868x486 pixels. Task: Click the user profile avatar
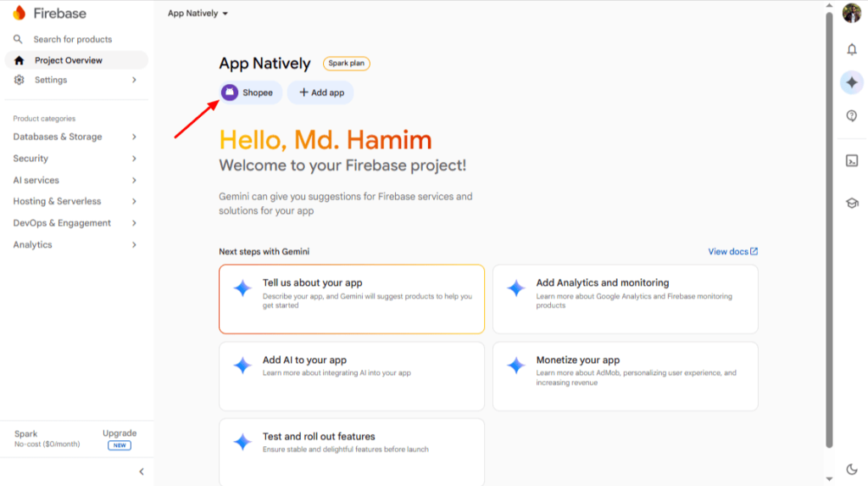pos(851,13)
